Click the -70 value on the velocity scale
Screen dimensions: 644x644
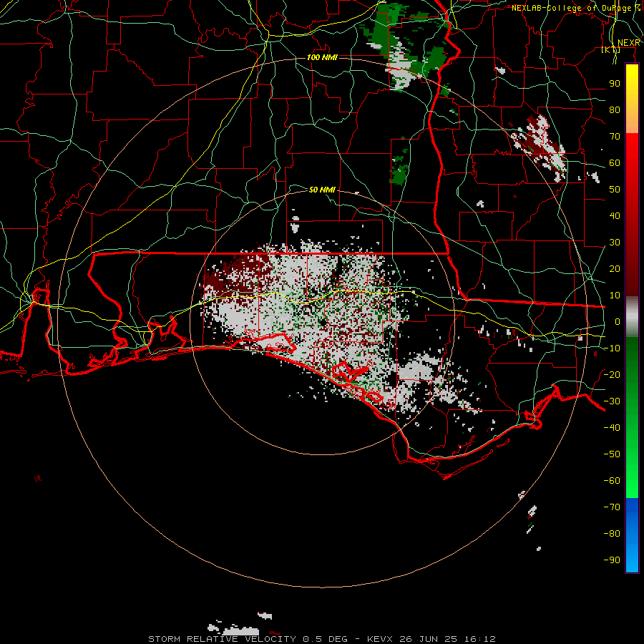click(x=612, y=507)
